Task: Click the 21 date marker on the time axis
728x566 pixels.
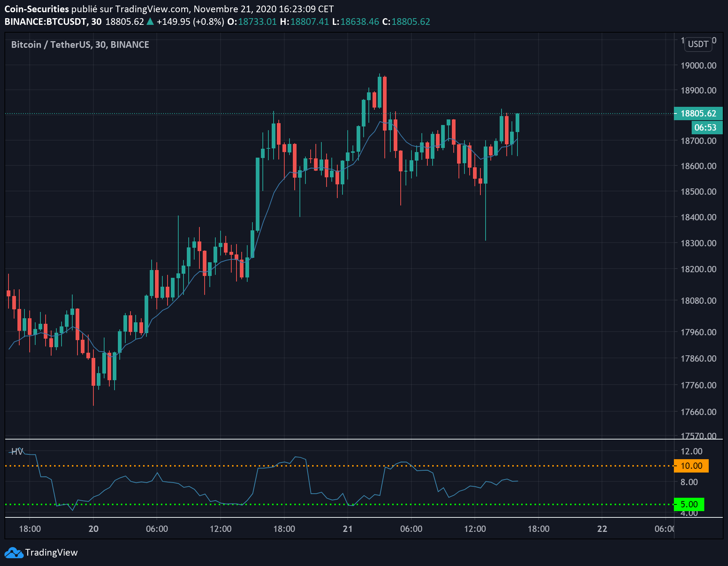Action: (347, 529)
